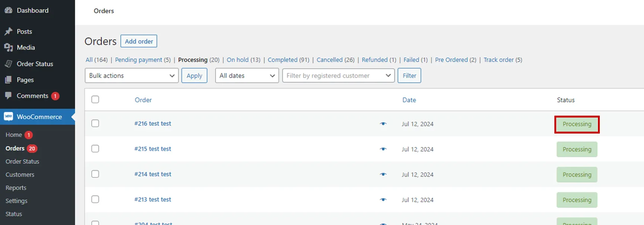
Task: Select the checkbox for order #215
Action: (95, 149)
